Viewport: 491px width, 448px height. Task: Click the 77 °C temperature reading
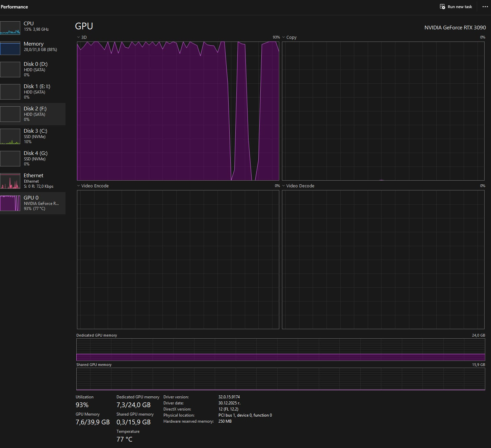[x=124, y=439]
